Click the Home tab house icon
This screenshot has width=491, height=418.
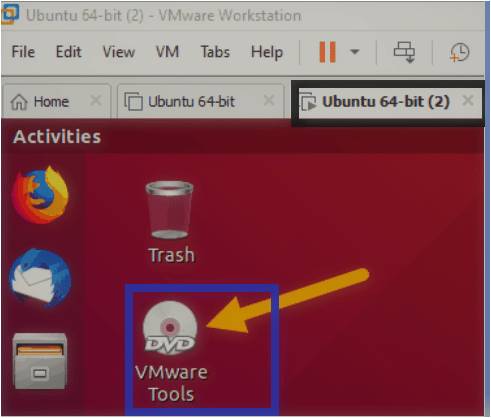(19, 102)
